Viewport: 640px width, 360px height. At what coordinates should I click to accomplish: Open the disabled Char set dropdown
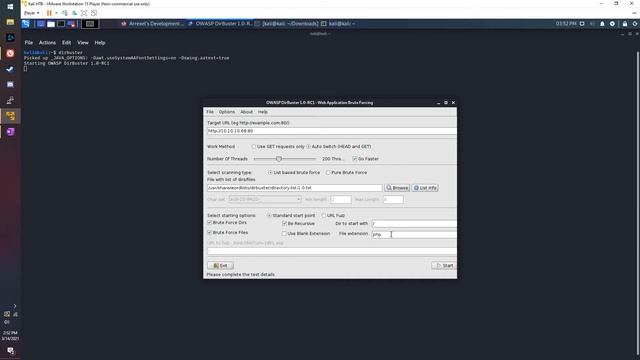pyautogui.click(x=264, y=199)
